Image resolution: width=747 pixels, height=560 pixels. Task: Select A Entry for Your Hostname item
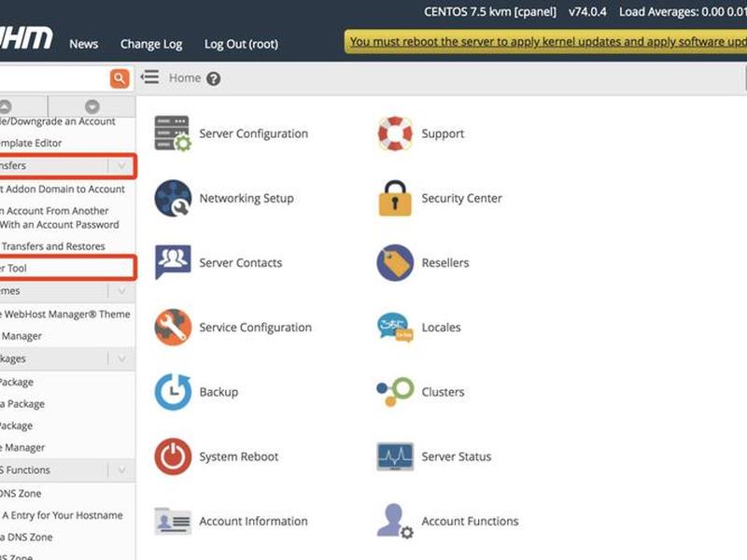[x=62, y=515]
